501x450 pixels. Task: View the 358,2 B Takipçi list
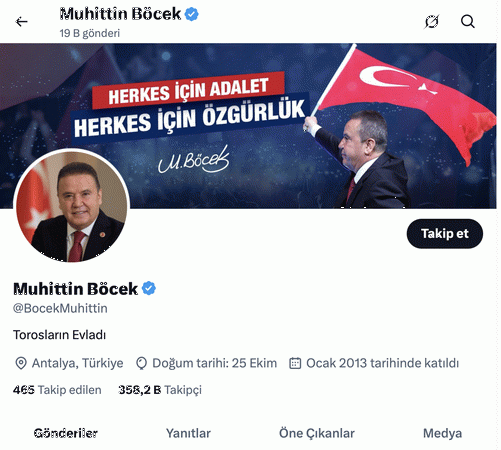coord(160,390)
